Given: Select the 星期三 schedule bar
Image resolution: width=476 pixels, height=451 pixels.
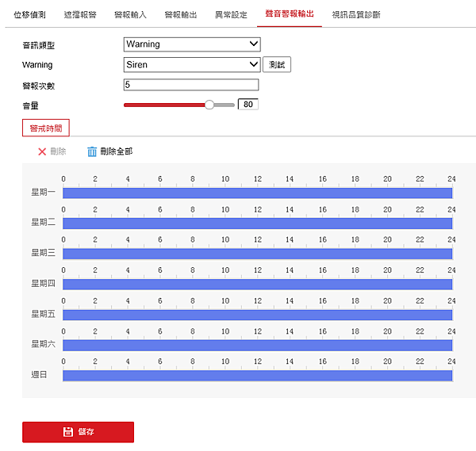Looking at the screenshot, I should (257, 254).
